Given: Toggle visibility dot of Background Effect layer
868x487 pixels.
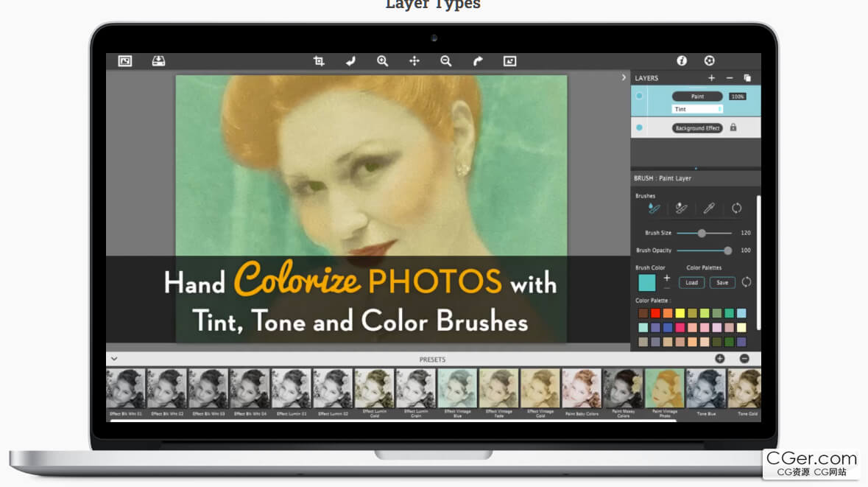Looking at the screenshot, I should pos(639,127).
